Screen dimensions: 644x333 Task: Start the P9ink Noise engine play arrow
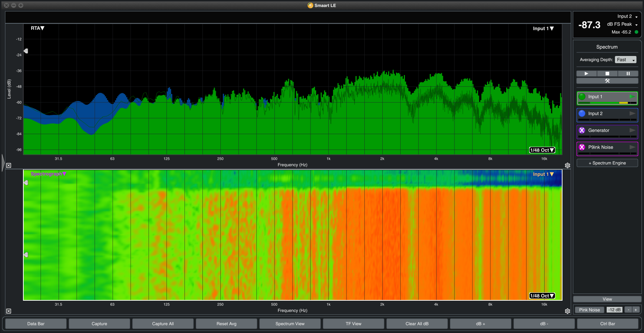[x=632, y=147]
